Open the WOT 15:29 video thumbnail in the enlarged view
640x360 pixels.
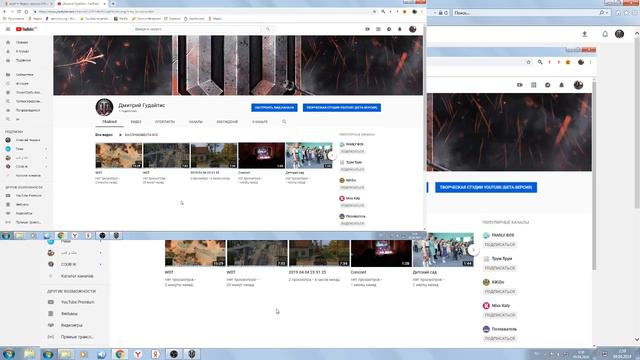coord(195,253)
